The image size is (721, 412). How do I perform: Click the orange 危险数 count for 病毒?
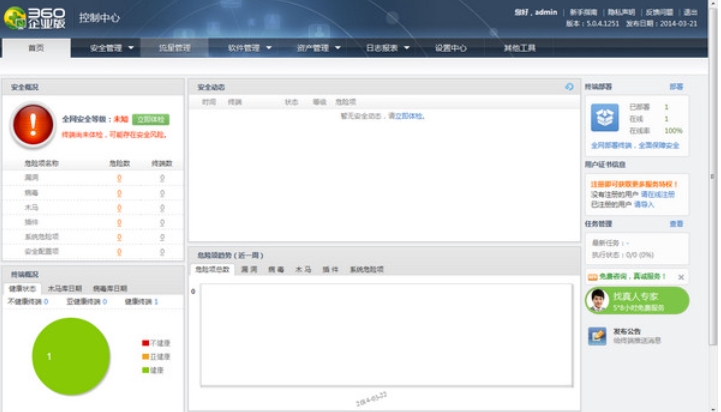[119, 193]
